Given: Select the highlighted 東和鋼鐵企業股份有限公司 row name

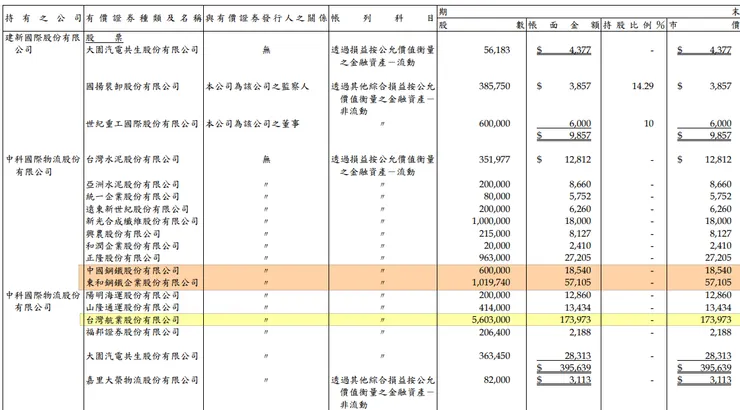Looking at the screenshot, I should coord(142,283).
